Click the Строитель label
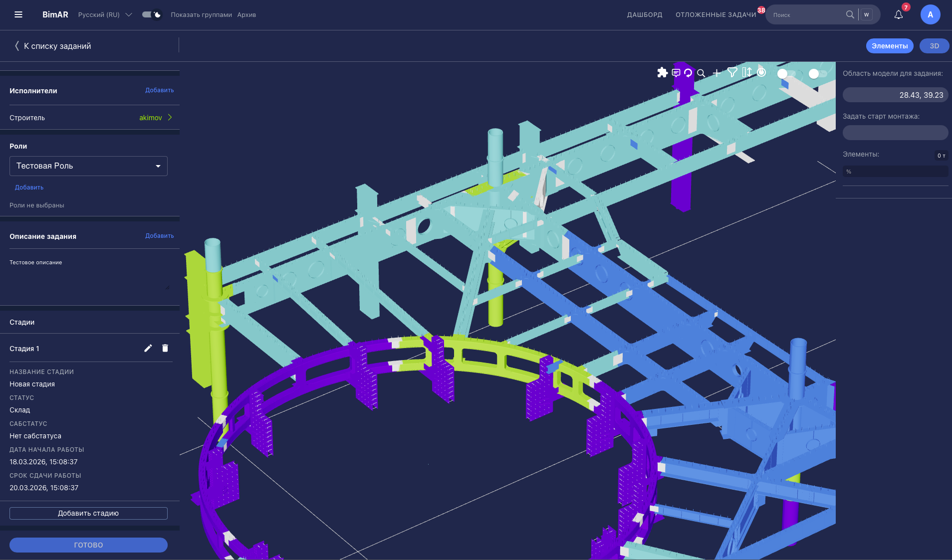 pyautogui.click(x=27, y=118)
